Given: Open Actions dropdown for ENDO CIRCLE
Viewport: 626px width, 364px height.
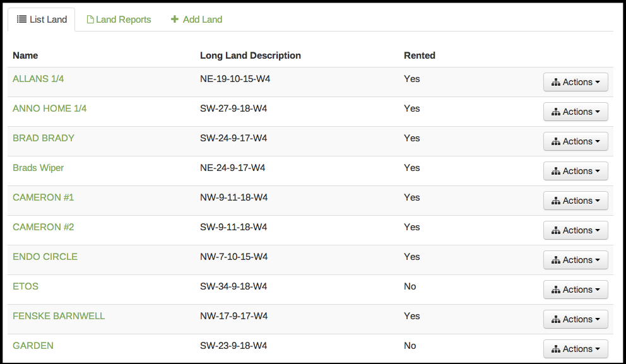Looking at the screenshot, I should [575, 260].
